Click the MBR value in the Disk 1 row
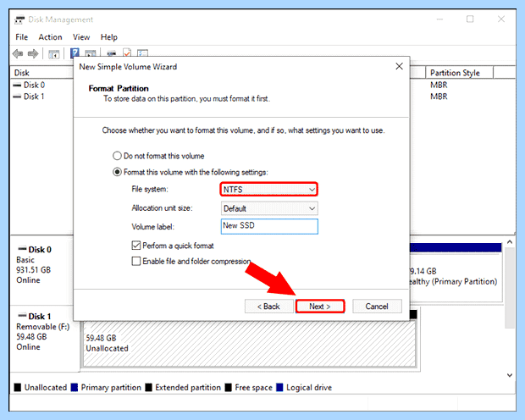 pyautogui.click(x=439, y=97)
